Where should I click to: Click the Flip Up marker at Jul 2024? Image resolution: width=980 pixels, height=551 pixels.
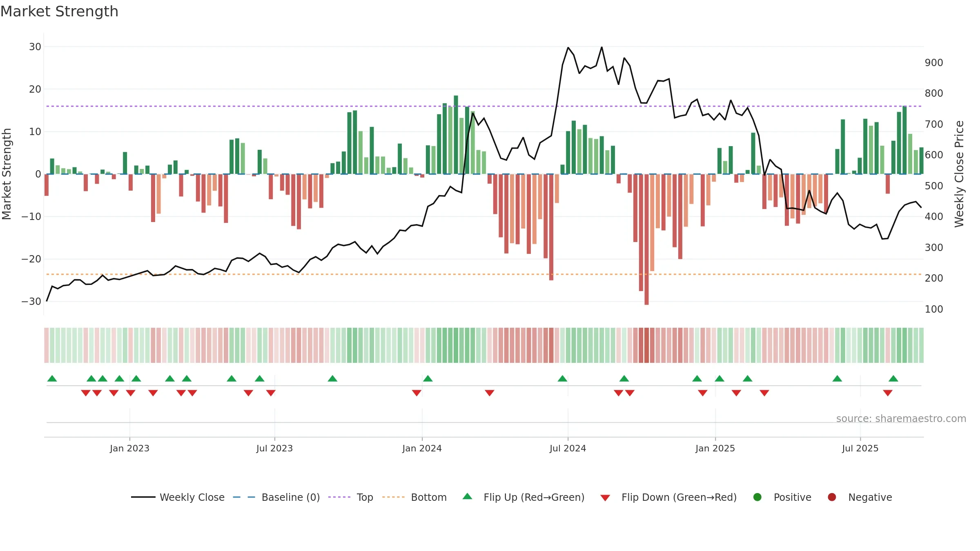563,378
